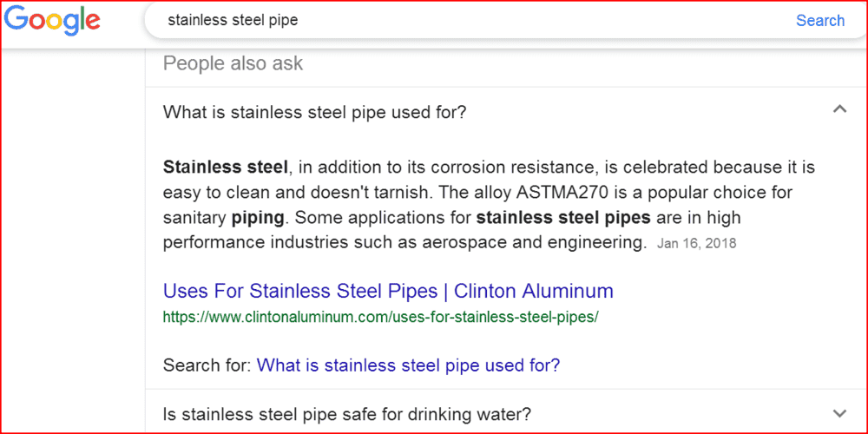Open question Is stainless steel pipe safe for drinking water?
Screen dimensions: 868x434
[x=347, y=414]
